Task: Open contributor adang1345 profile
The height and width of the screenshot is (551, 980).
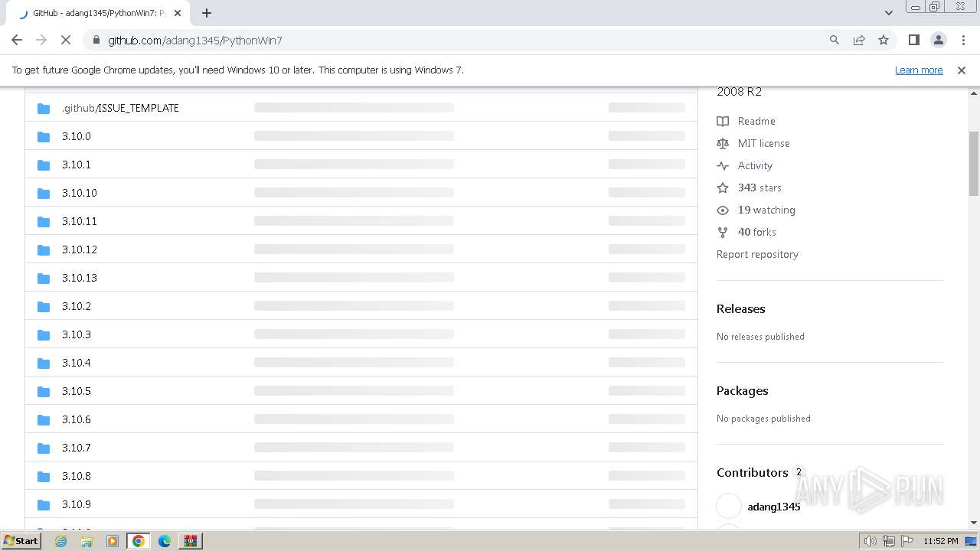Action: tap(774, 507)
